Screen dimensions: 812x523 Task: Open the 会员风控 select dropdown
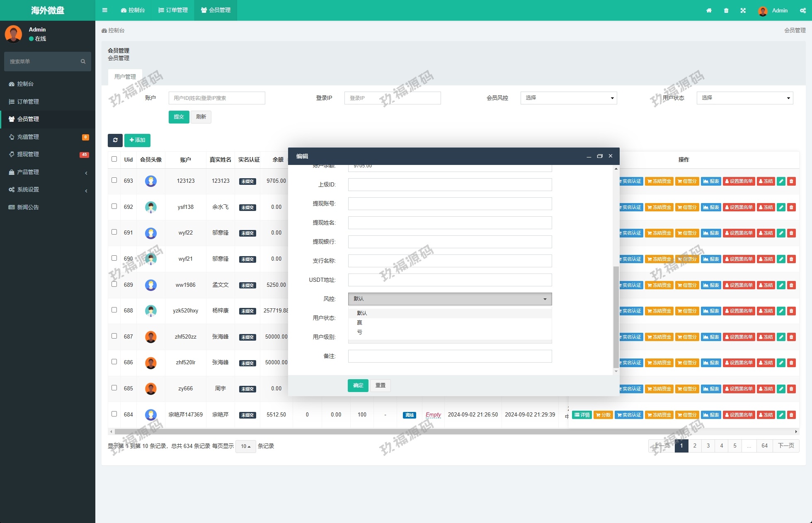(568, 98)
